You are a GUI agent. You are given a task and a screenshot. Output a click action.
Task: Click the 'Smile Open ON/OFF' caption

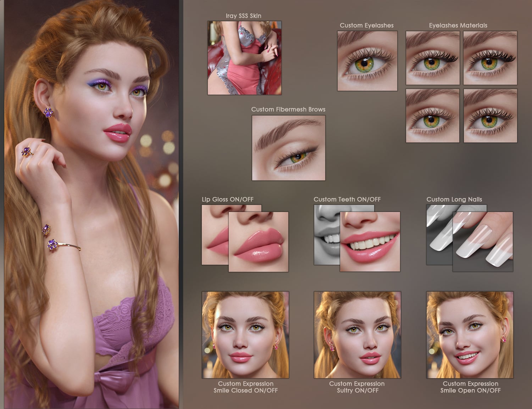(x=470, y=391)
